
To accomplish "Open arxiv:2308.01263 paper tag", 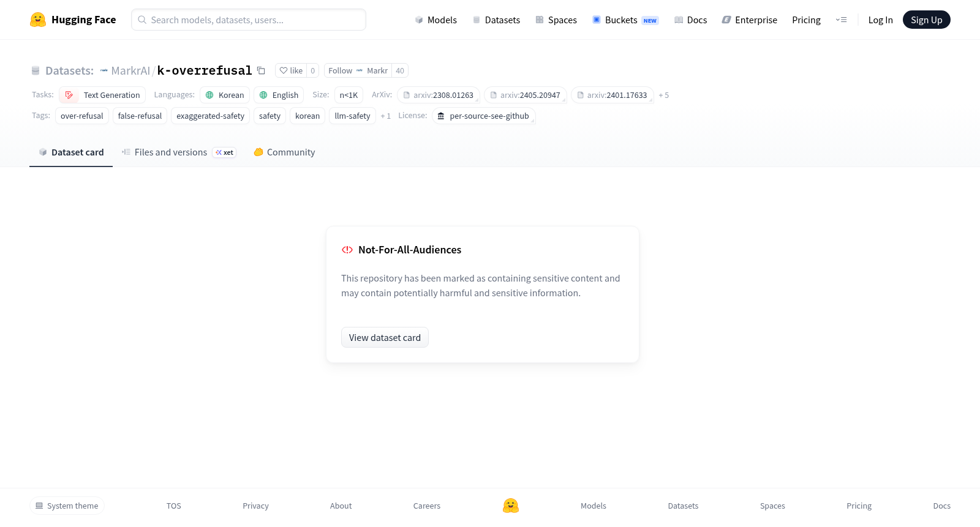I will click(438, 95).
